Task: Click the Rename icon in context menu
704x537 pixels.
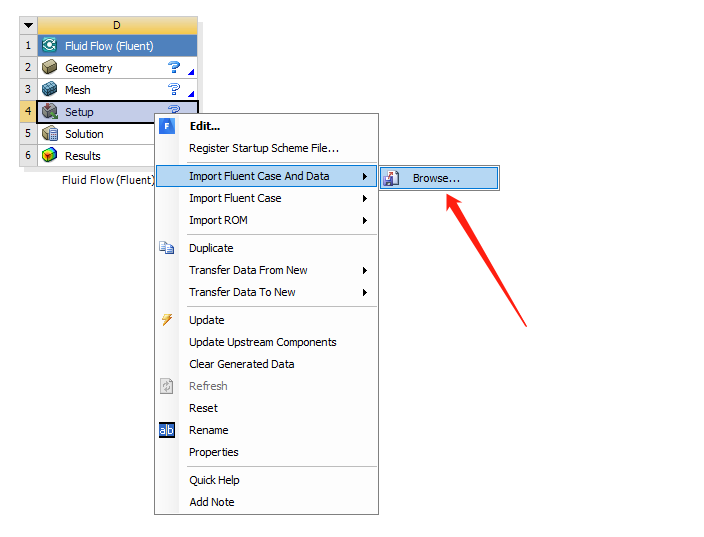Action: coord(167,430)
